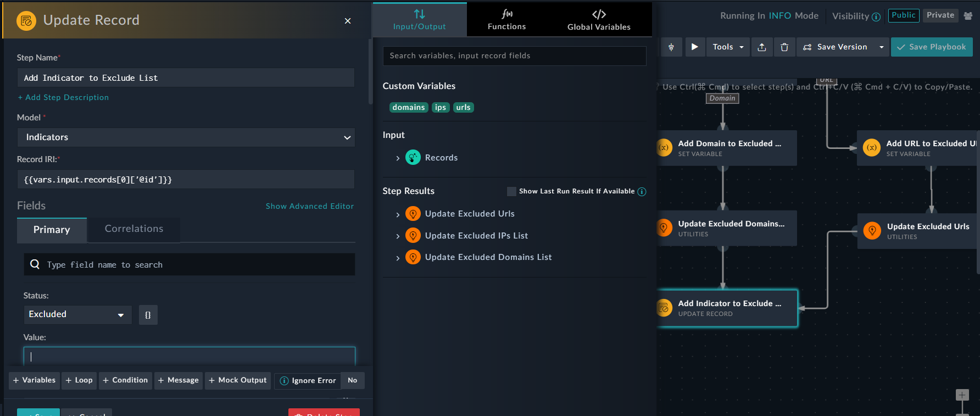Click the export upload icon
Screen dimensions: 980x416
pyautogui.click(x=762, y=47)
